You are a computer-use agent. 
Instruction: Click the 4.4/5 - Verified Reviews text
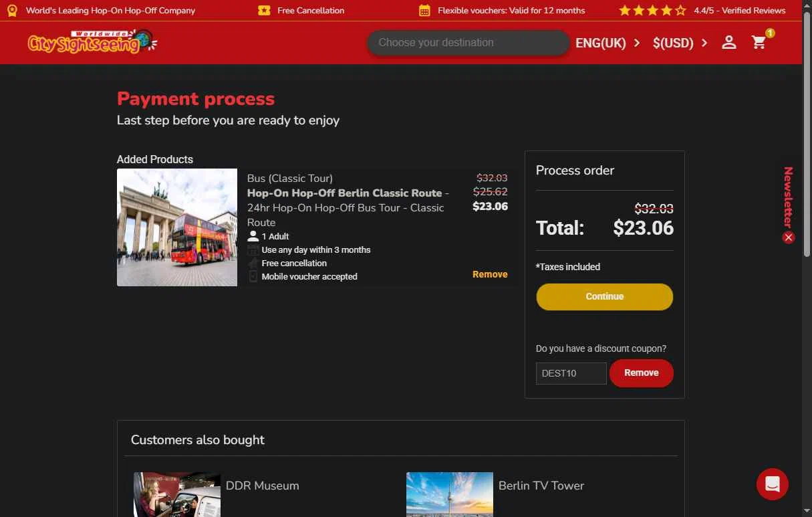[739, 11]
